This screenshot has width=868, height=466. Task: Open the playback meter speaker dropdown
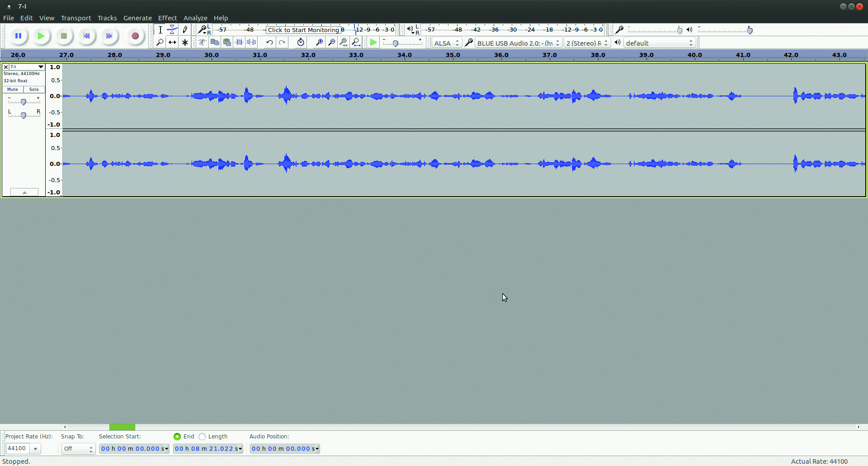(410, 30)
